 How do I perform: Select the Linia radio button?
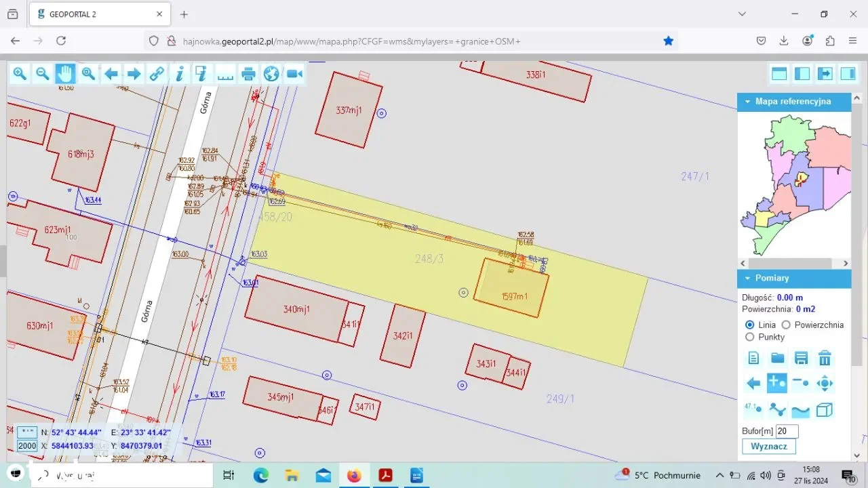pyautogui.click(x=749, y=325)
